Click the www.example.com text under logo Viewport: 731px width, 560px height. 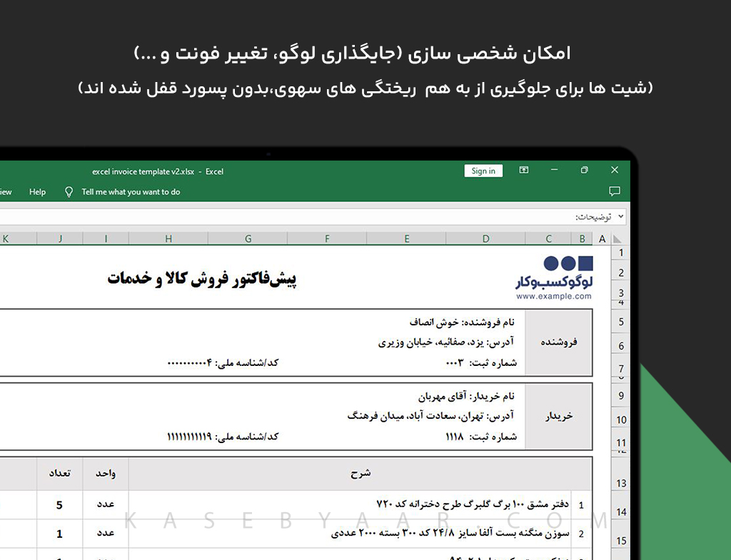tap(554, 296)
